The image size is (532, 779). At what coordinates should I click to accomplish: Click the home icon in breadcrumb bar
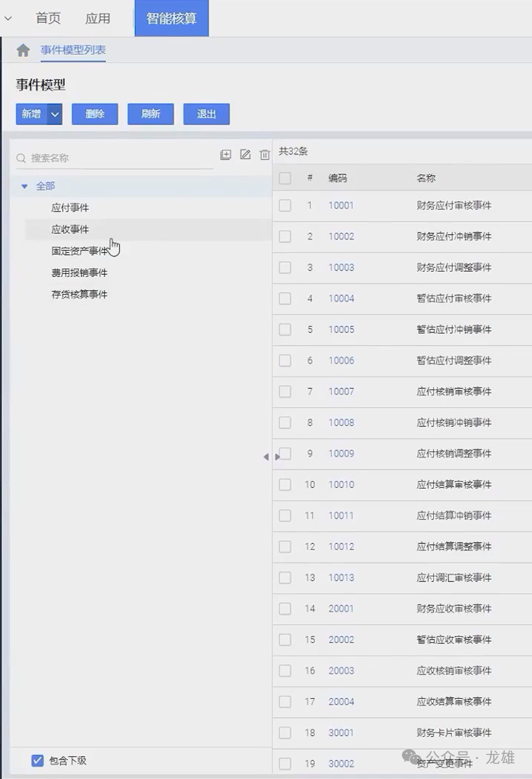[x=23, y=50]
